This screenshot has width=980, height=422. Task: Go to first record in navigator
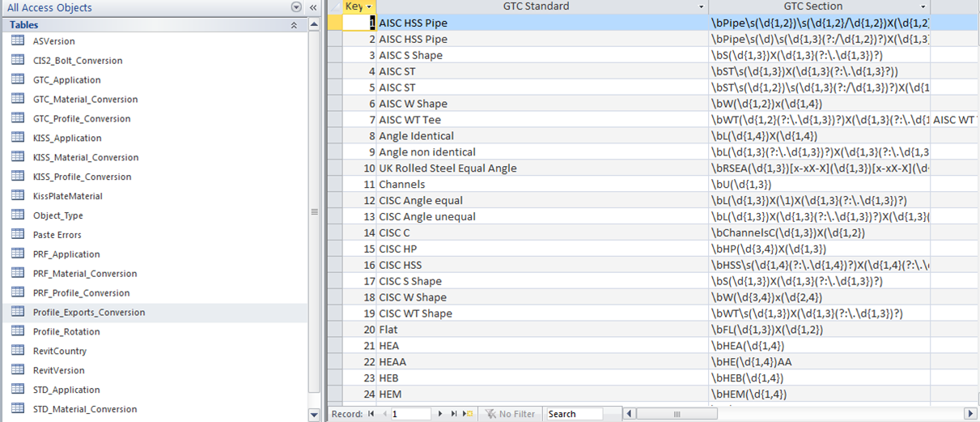[371, 414]
